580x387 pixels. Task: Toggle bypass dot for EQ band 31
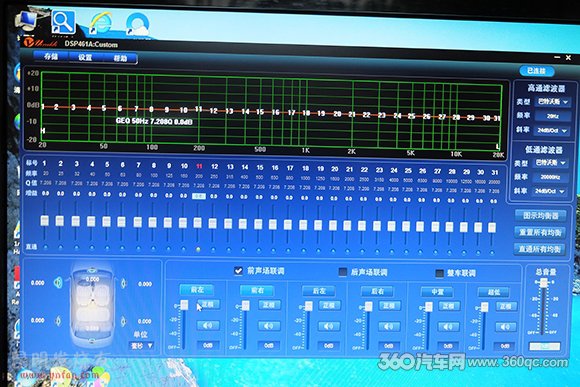(492, 253)
